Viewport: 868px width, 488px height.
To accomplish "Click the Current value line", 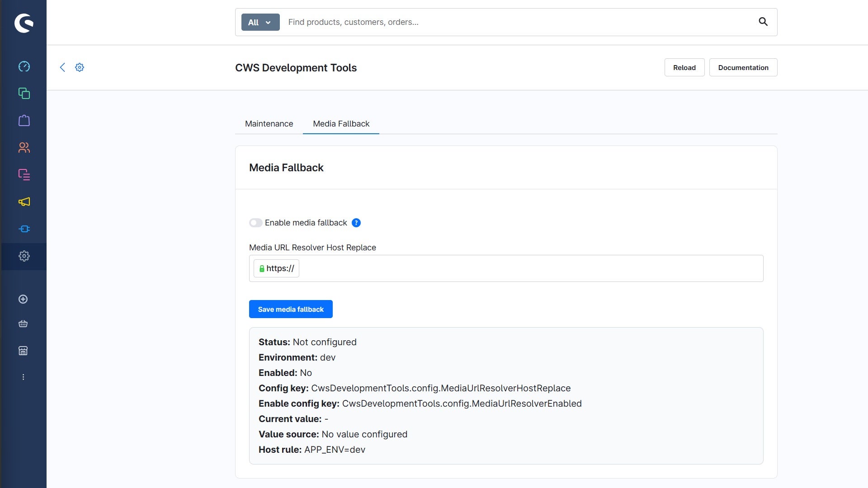I will tap(293, 419).
